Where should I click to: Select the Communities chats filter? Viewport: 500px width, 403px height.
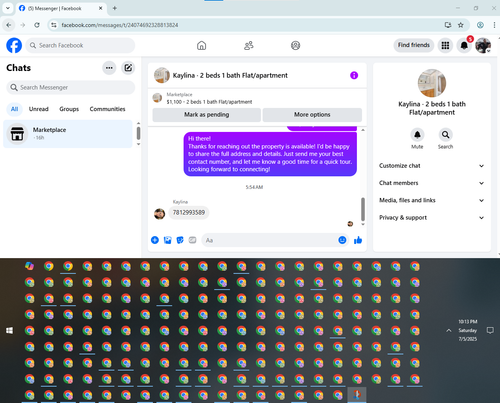pyautogui.click(x=107, y=109)
